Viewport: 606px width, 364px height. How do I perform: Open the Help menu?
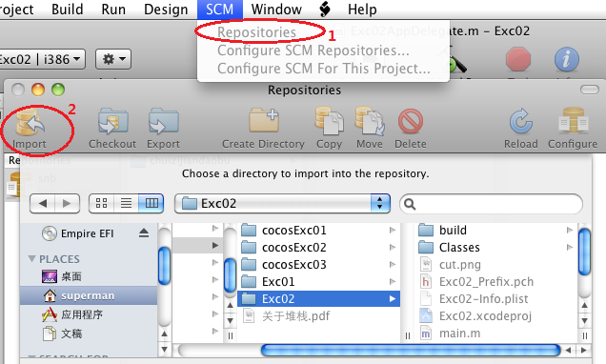click(362, 10)
